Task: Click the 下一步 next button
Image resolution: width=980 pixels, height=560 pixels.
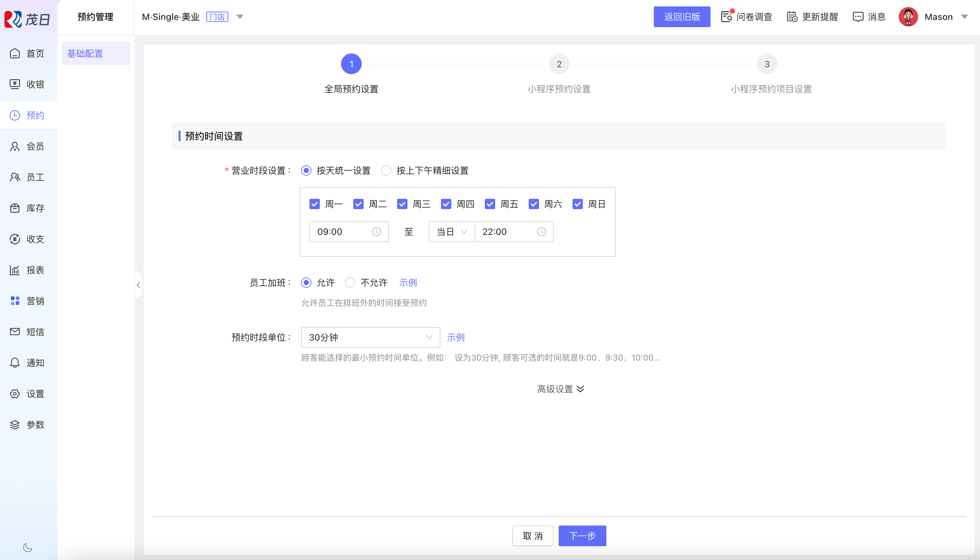Action: pyautogui.click(x=582, y=536)
